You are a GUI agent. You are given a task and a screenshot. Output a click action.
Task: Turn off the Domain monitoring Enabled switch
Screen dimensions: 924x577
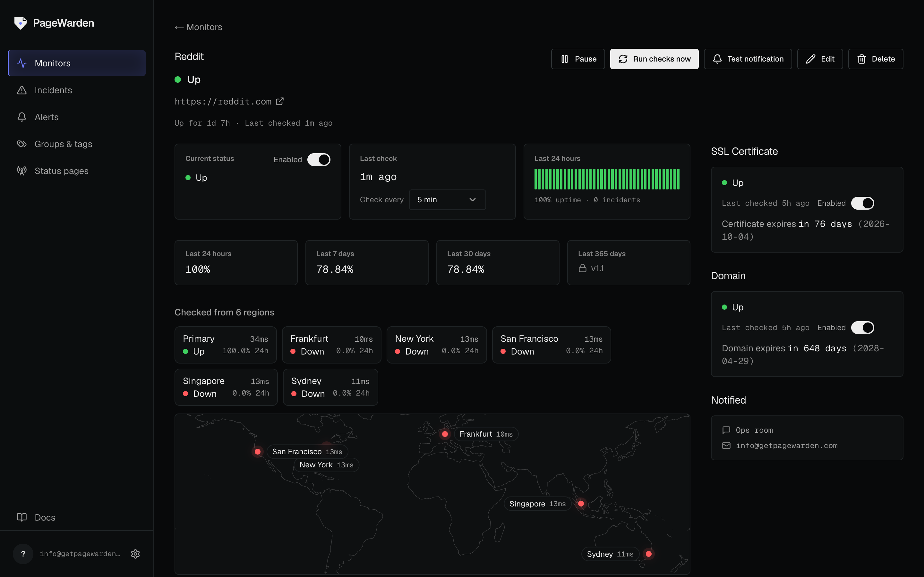tap(862, 327)
